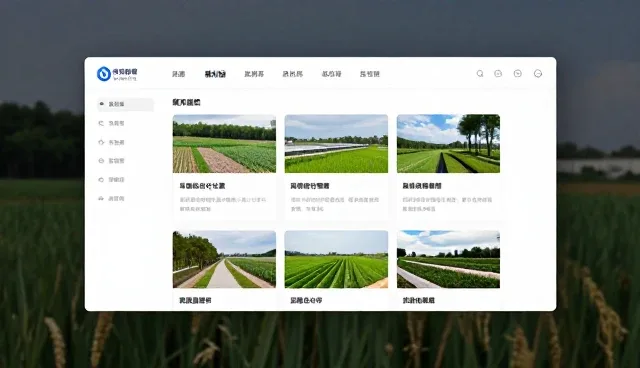Click title under tall trees thumbnail
The width and height of the screenshot is (640, 368).
pos(422,186)
